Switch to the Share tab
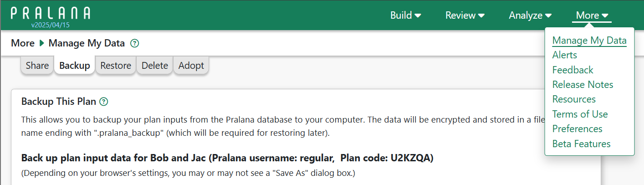Screen dimensions: 644x185 coord(37,65)
